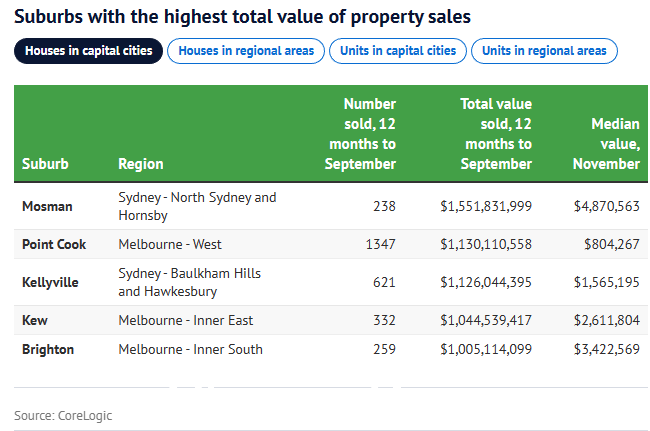Click the $1,565,195 median value

tap(606, 283)
